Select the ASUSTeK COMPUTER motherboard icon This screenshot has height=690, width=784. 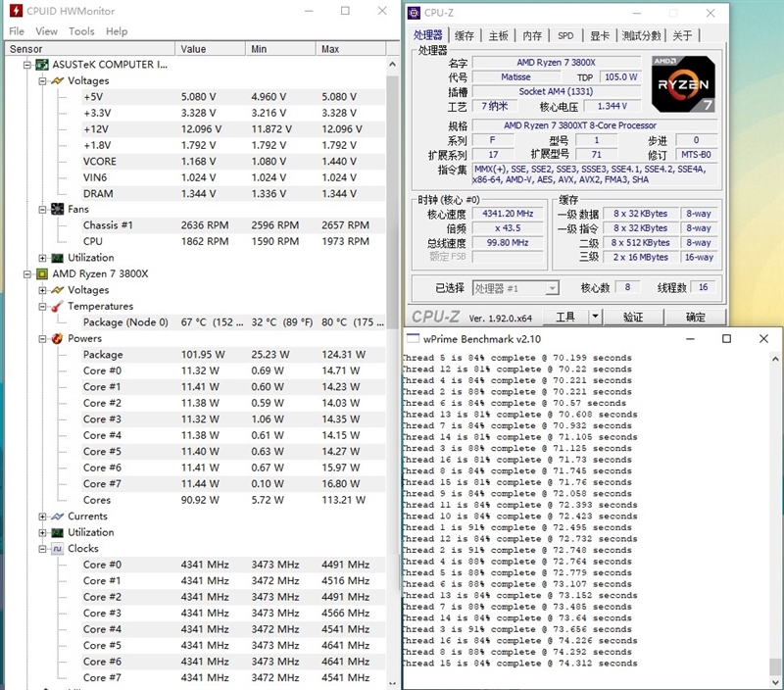click(40, 64)
